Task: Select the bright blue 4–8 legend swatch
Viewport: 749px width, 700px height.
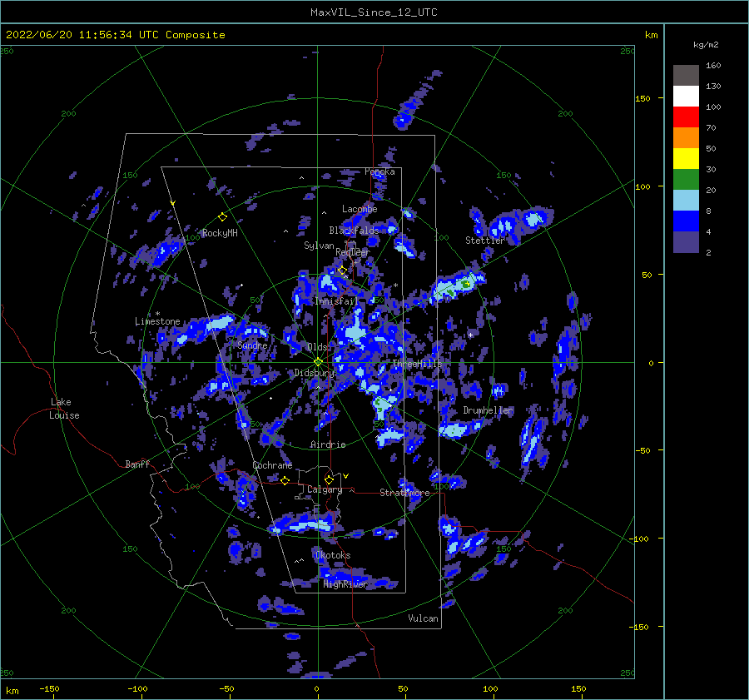Action: coord(686,221)
